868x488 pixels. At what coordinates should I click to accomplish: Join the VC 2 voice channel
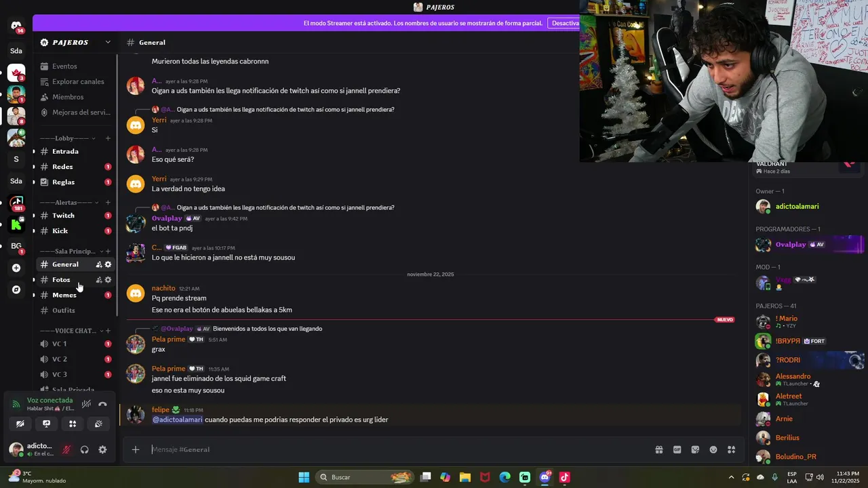pos(75,359)
